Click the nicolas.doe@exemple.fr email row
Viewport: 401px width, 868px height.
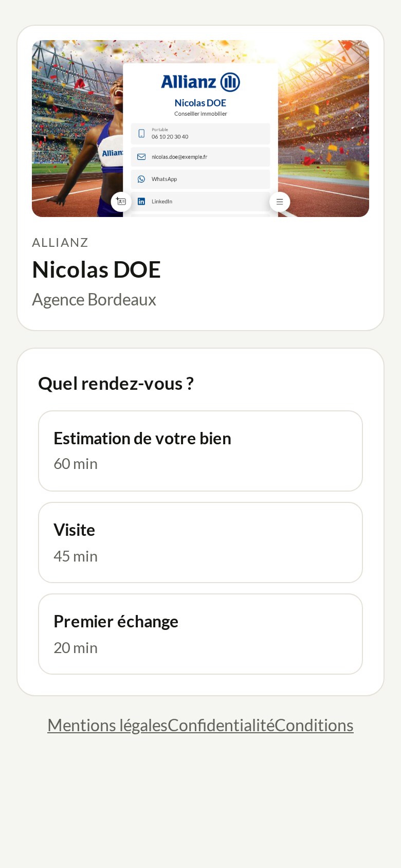click(200, 157)
